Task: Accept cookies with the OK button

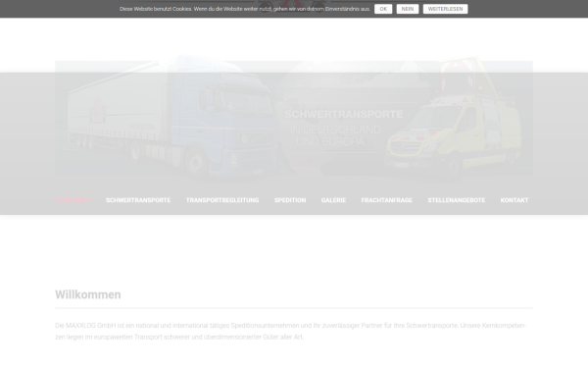Action: (383, 9)
